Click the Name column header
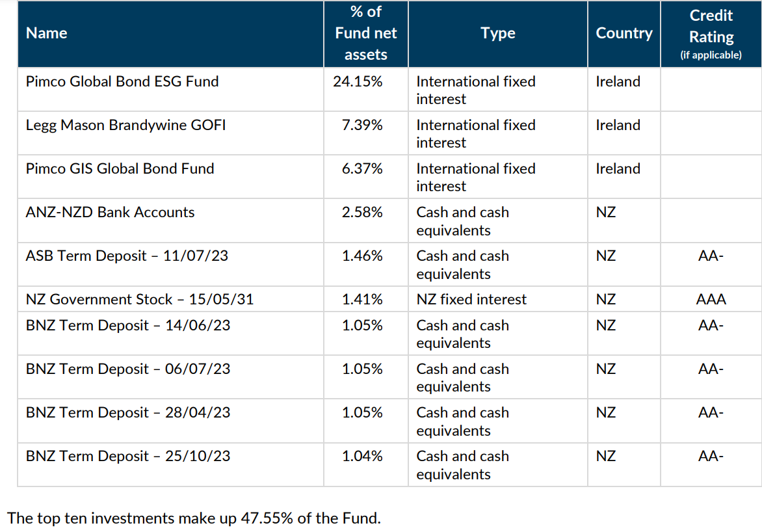Image resolution: width=762 pixels, height=532 pixels. (47, 33)
